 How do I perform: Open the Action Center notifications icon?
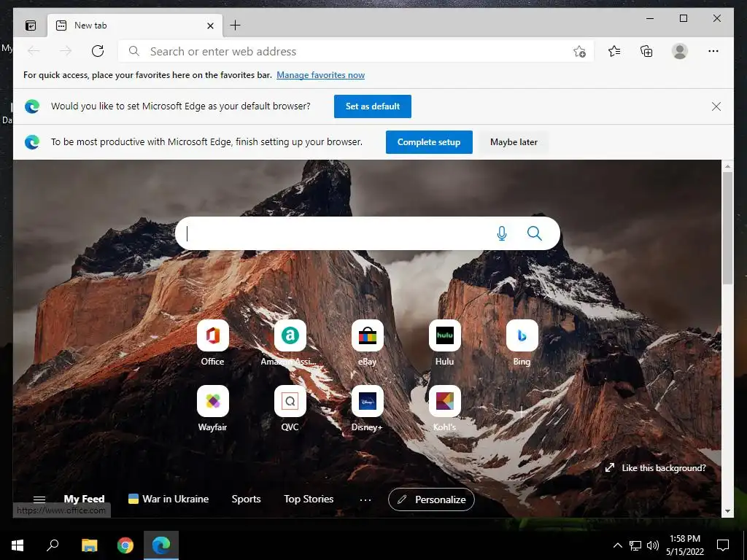[723, 545]
